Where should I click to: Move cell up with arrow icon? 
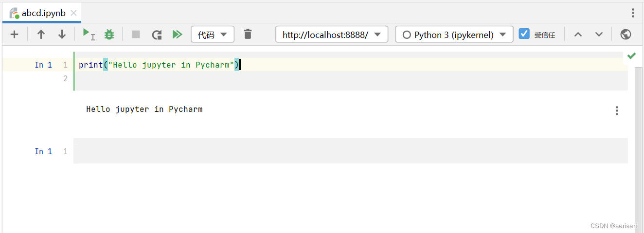[x=41, y=35]
